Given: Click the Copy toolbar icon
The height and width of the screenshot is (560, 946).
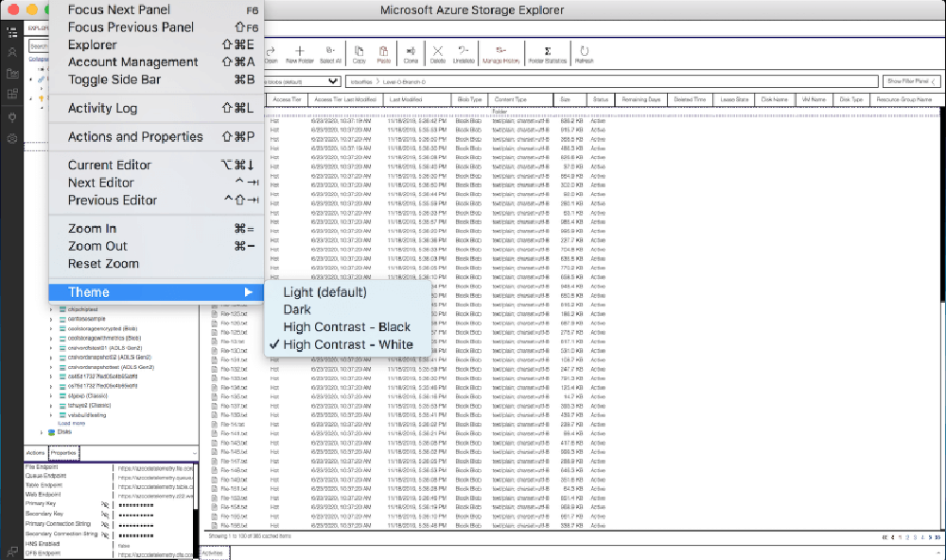Looking at the screenshot, I should pyautogui.click(x=359, y=54).
